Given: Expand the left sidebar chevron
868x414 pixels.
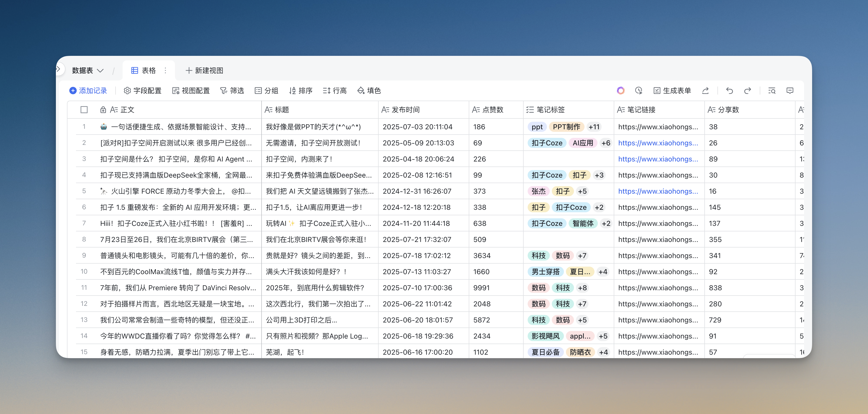Looking at the screenshot, I should [58, 69].
